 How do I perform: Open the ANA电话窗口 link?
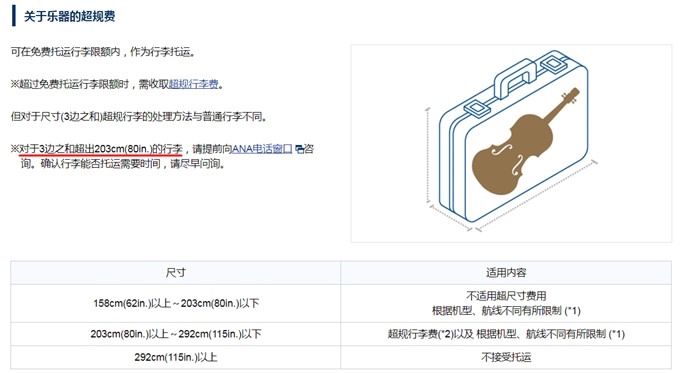(262, 149)
